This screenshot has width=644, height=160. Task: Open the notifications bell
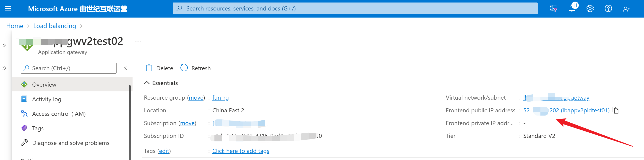(x=572, y=9)
